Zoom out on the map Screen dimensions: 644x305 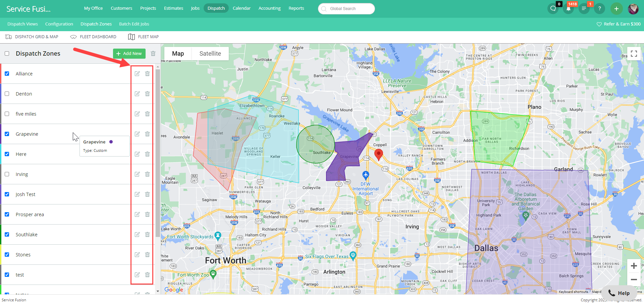(634, 279)
